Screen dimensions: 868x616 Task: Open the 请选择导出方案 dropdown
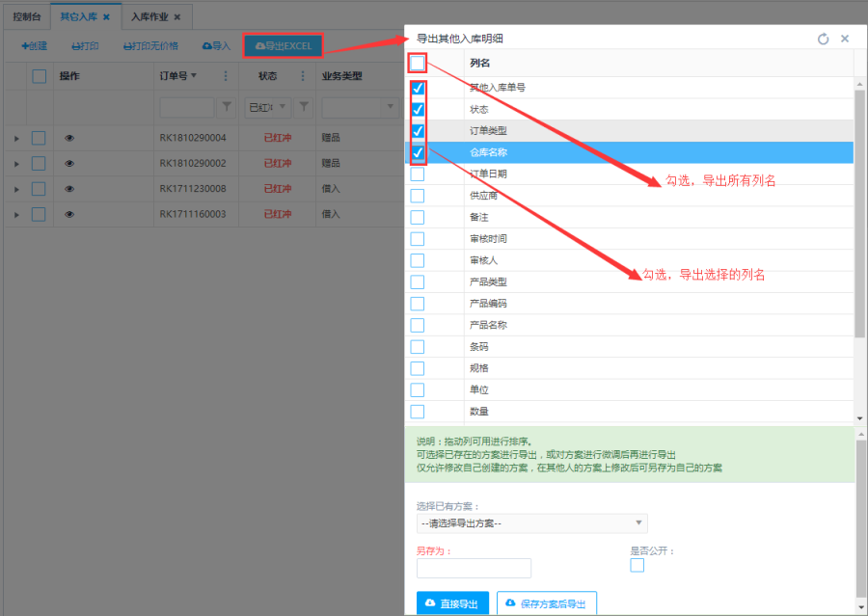coord(531,523)
